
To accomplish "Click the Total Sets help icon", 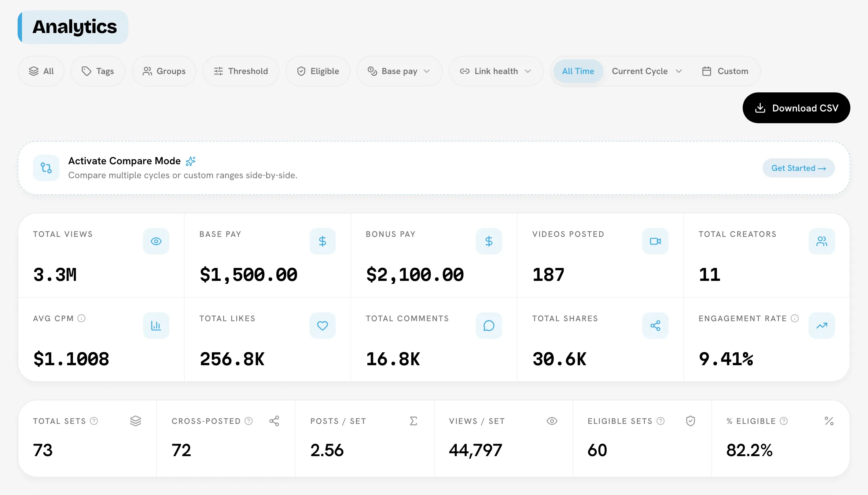I will tap(94, 421).
